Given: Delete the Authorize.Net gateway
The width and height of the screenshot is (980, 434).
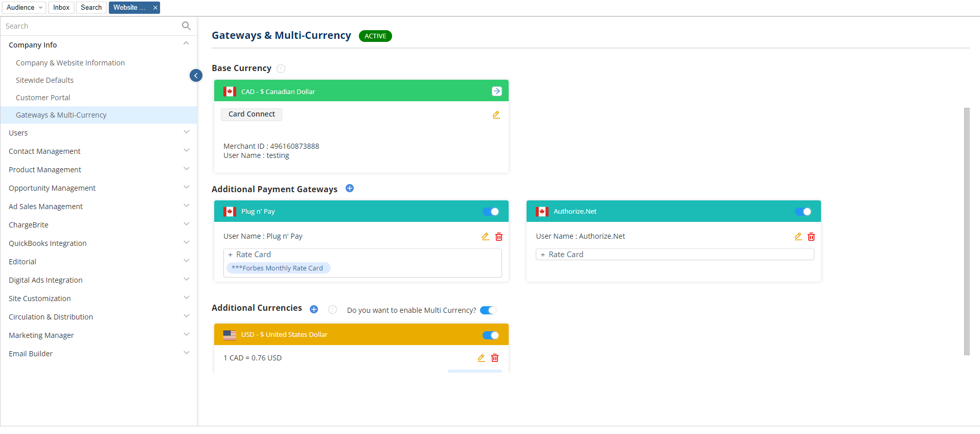Looking at the screenshot, I should pyautogui.click(x=811, y=237).
